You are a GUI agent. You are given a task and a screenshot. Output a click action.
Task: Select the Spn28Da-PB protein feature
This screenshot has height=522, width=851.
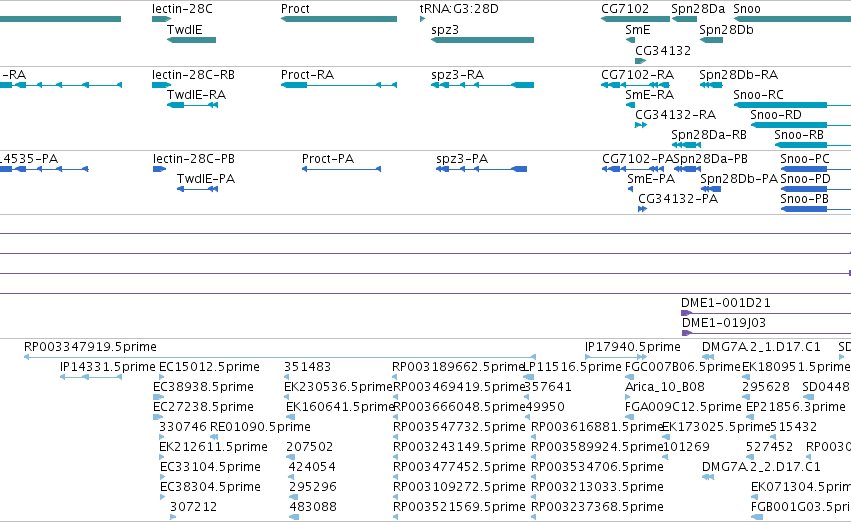click(x=687, y=169)
